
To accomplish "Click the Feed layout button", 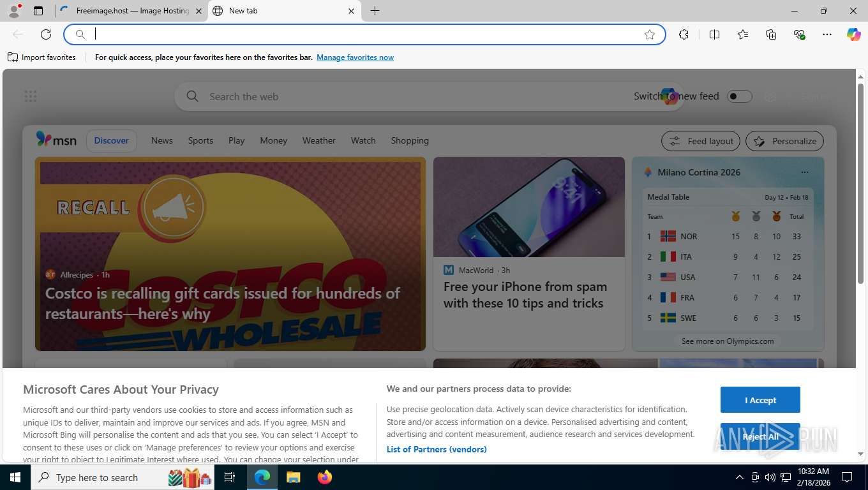I will pos(701,141).
